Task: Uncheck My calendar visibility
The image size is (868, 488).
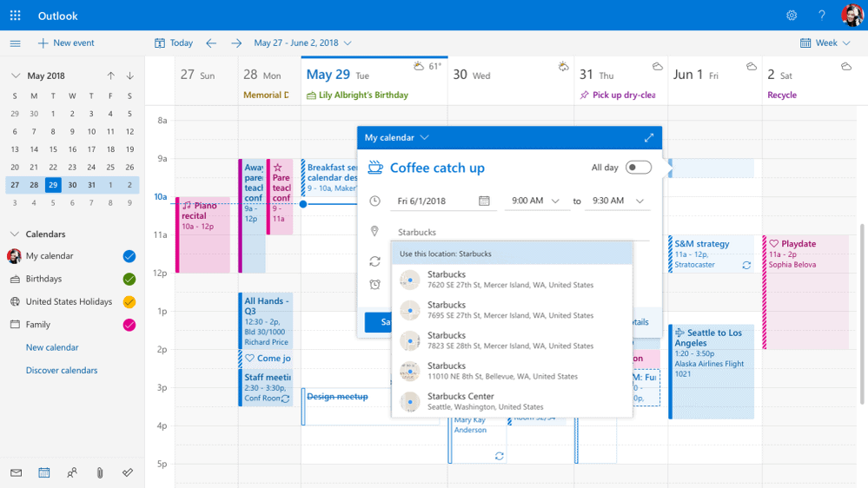Action: pos(129,256)
